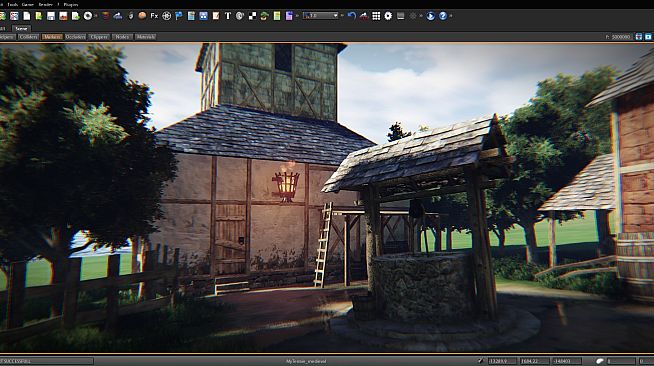The width and height of the screenshot is (654, 366).
Task: Open help with blue question icon
Action: coord(443,16)
